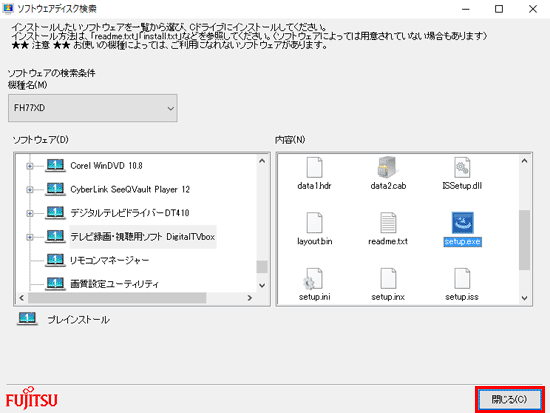Click the 画質設定ユーティリティ laptop icon
This screenshot has height=413, width=550.
(x=55, y=284)
